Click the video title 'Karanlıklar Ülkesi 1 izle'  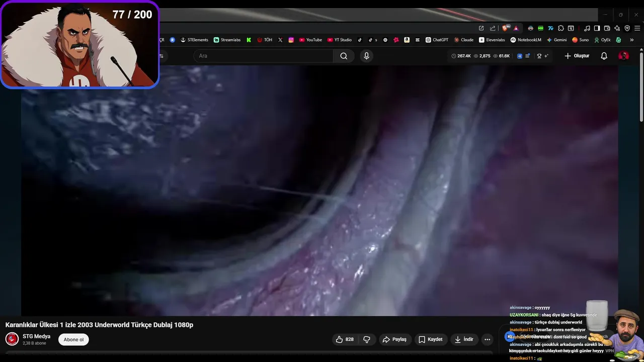99,325
